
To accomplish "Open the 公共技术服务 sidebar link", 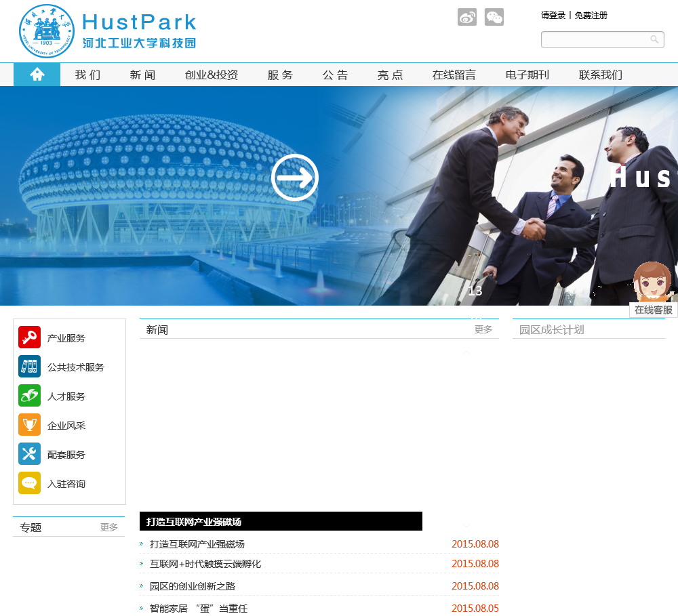I will [x=76, y=367].
